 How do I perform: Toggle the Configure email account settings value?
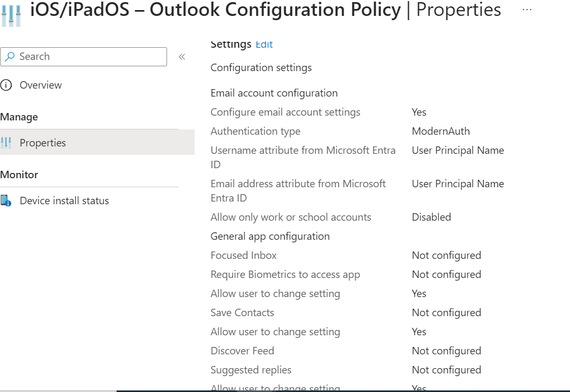coord(418,112)
